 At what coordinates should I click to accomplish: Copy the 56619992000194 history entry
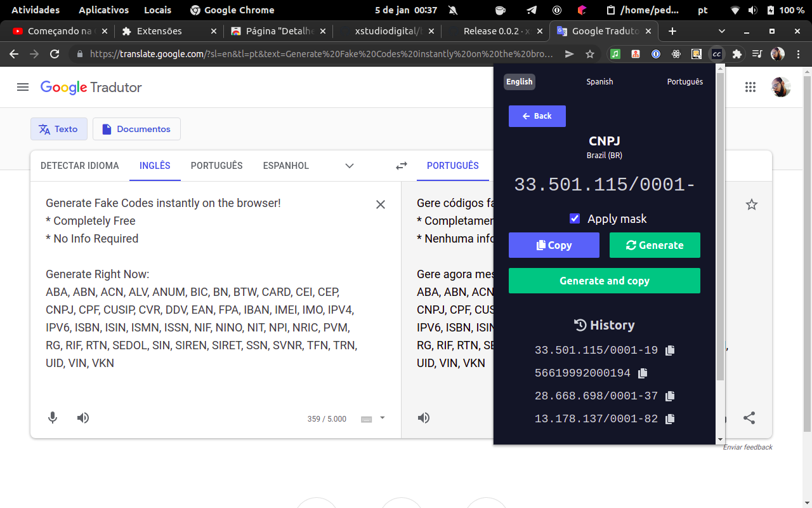pos(643,373)
